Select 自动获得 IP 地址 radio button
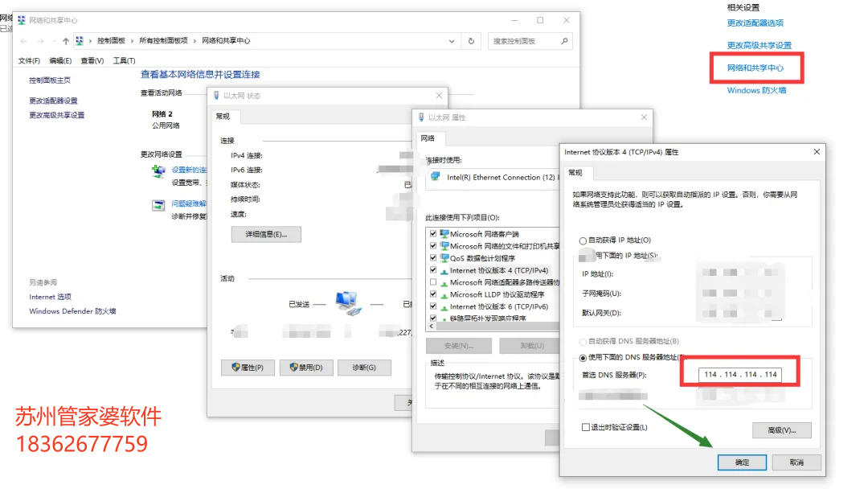The height and width of the screenshot is (489, 868). (x=583, y=240)
